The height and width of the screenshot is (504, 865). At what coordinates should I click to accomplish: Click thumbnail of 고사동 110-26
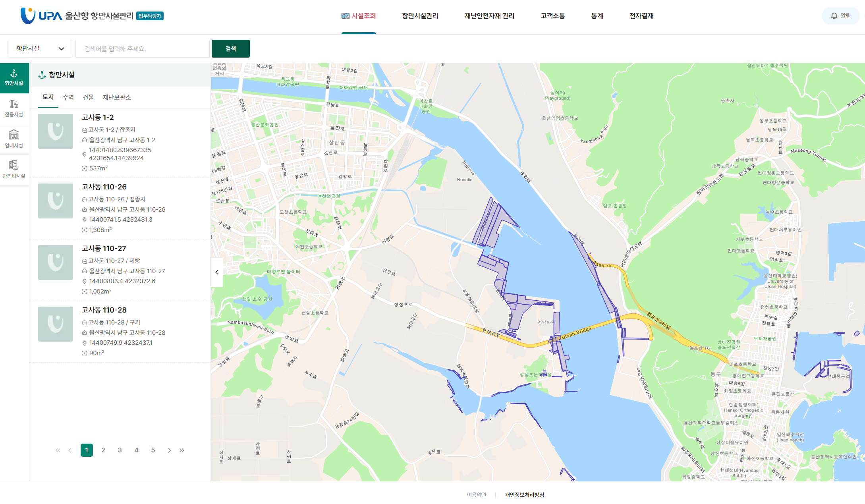click(56, 201)
